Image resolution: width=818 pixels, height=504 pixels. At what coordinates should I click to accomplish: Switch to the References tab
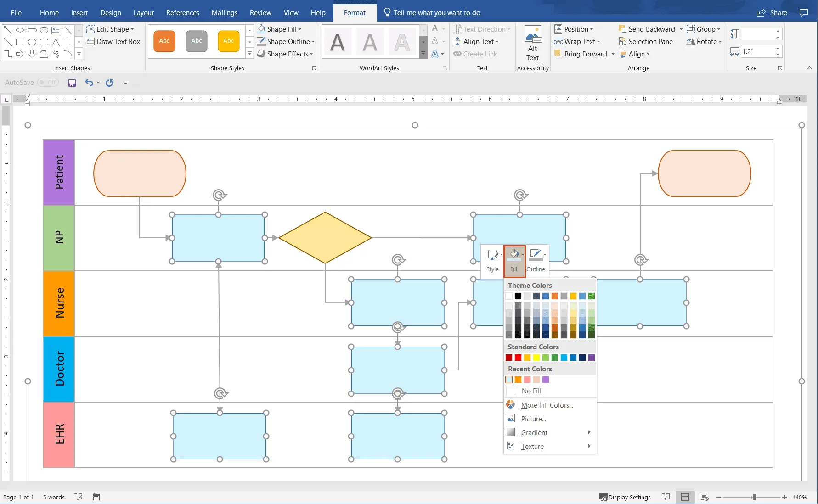coord(182,12)
